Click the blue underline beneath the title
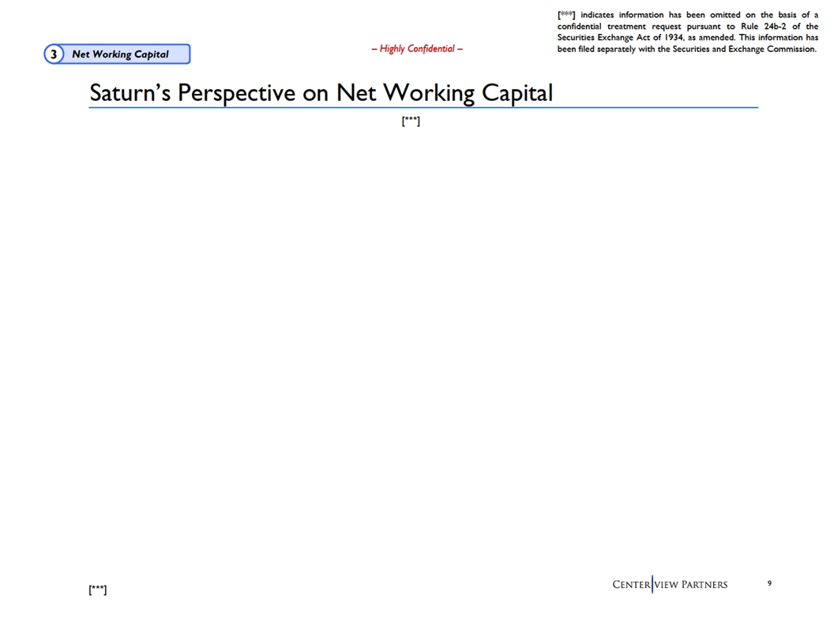 (423, 107)
